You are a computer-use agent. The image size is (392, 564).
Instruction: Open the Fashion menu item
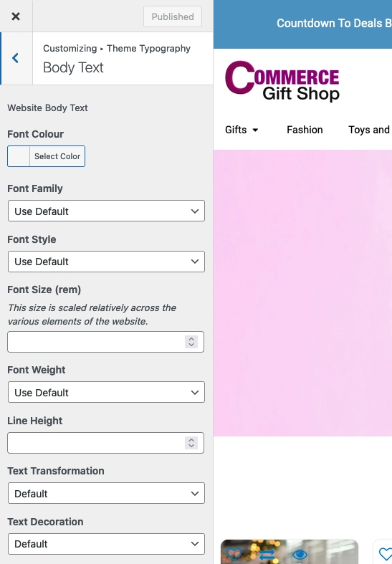tap(305, 130)
